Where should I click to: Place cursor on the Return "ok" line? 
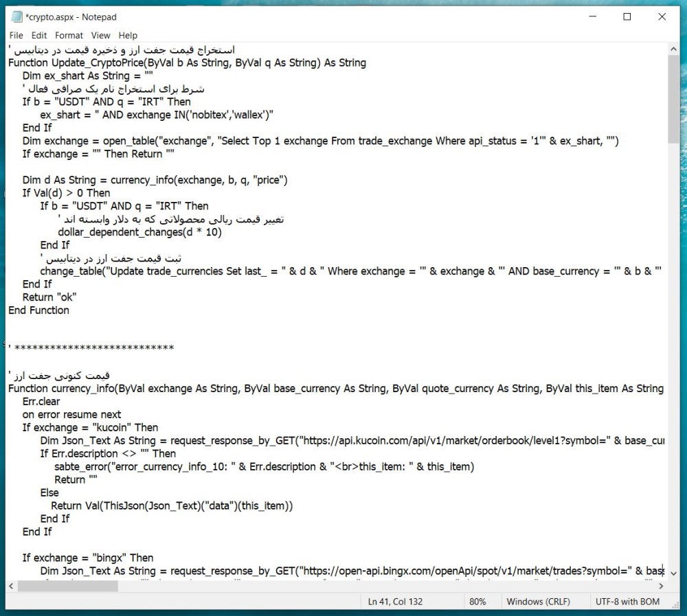49,297
